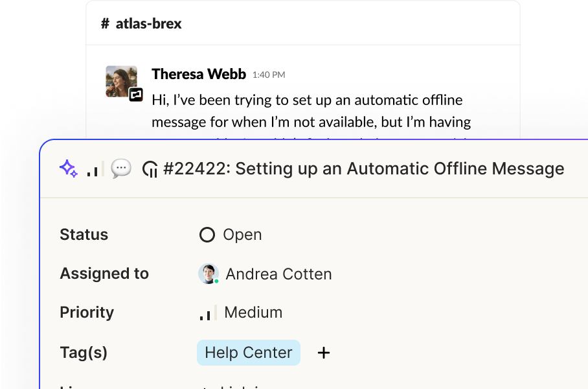Toggle the Open status circle

[x=207, y=235]
